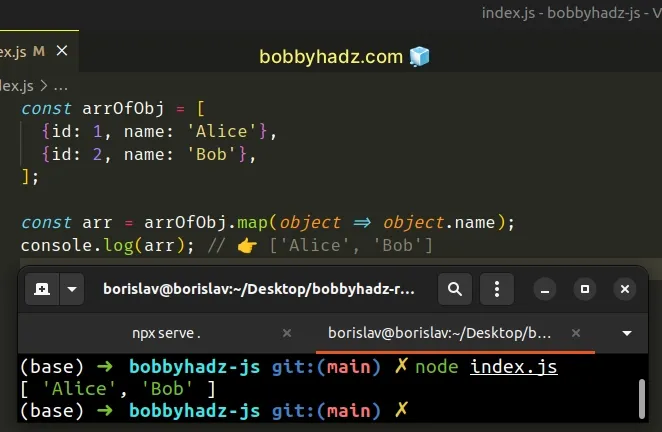Open a new terminal tab
This screenshot has width=662, height=432.
41,290
